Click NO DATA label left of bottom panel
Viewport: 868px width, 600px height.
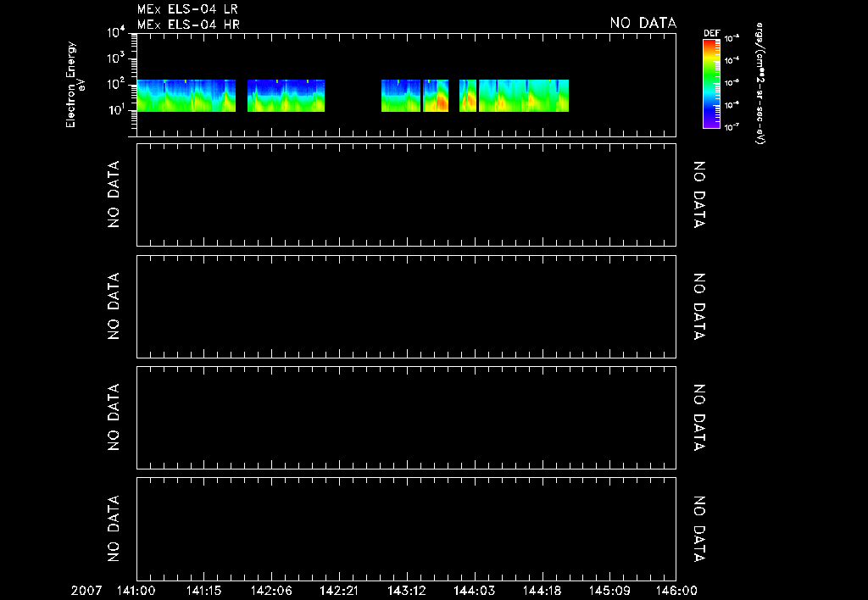114,529
